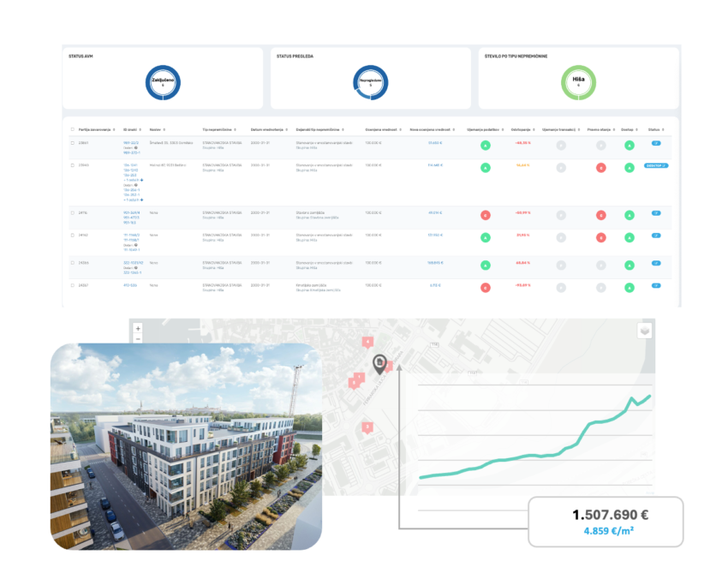Click the map zoom out minus button

point(138,338)
